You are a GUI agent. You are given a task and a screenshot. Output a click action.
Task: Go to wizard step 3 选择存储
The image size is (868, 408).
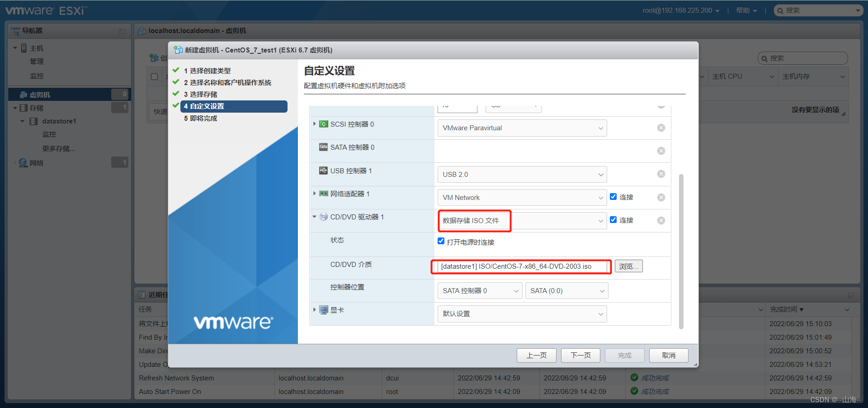[x=200, y=95]
